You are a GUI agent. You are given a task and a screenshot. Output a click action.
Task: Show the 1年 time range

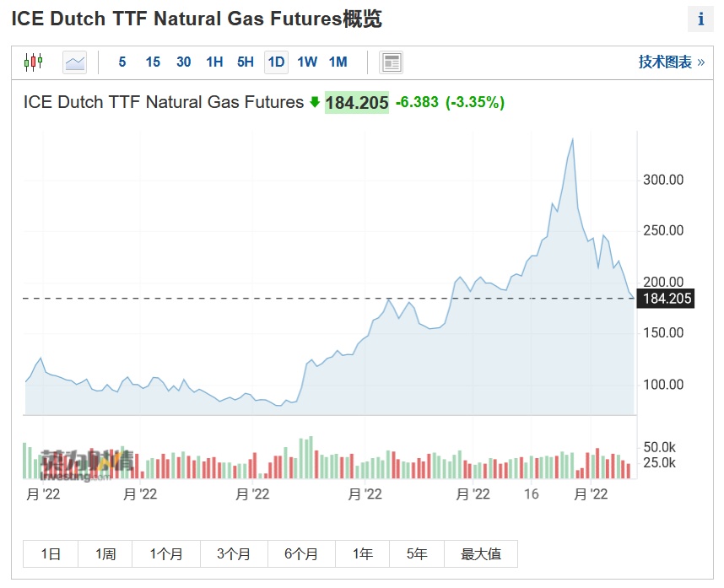point(363,554)
